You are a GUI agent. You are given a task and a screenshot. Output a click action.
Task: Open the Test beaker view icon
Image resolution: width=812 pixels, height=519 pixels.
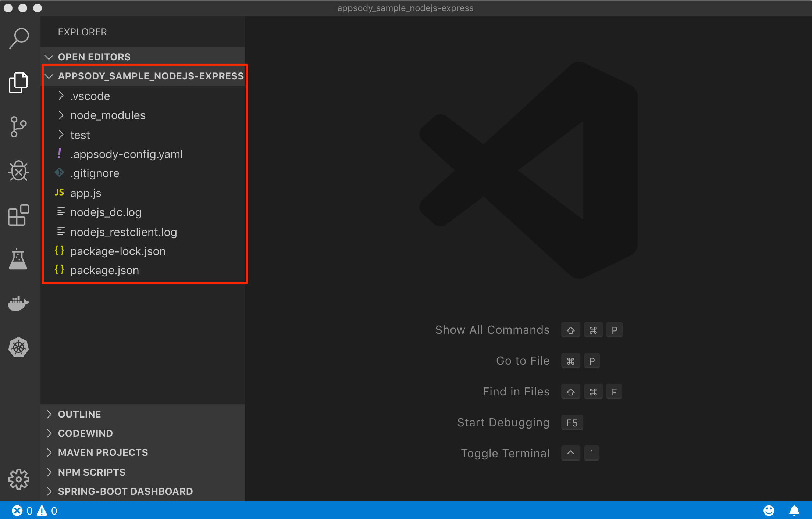(x=18, y=259)
